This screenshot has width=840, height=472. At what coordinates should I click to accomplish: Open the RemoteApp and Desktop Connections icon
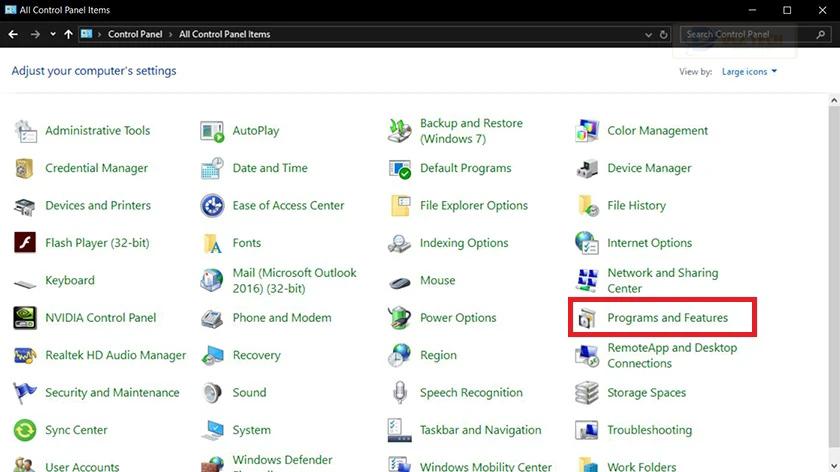[587, 355]
